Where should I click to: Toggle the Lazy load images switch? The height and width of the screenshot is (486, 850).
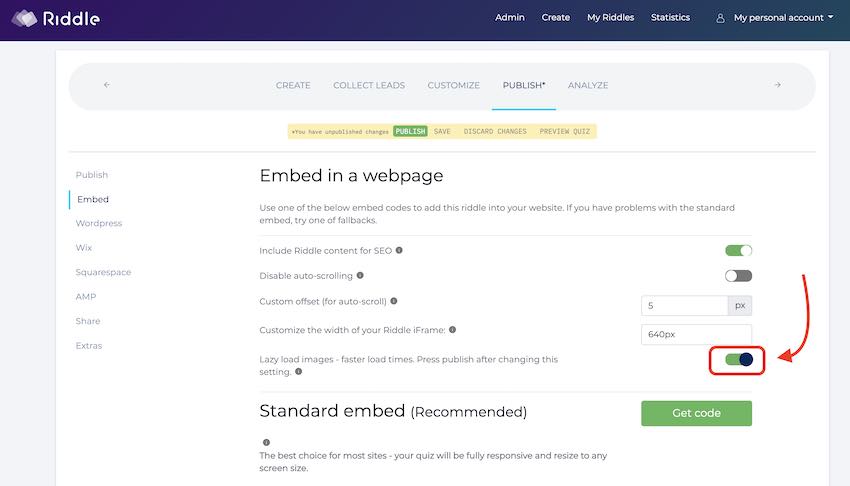pos(738,359)
